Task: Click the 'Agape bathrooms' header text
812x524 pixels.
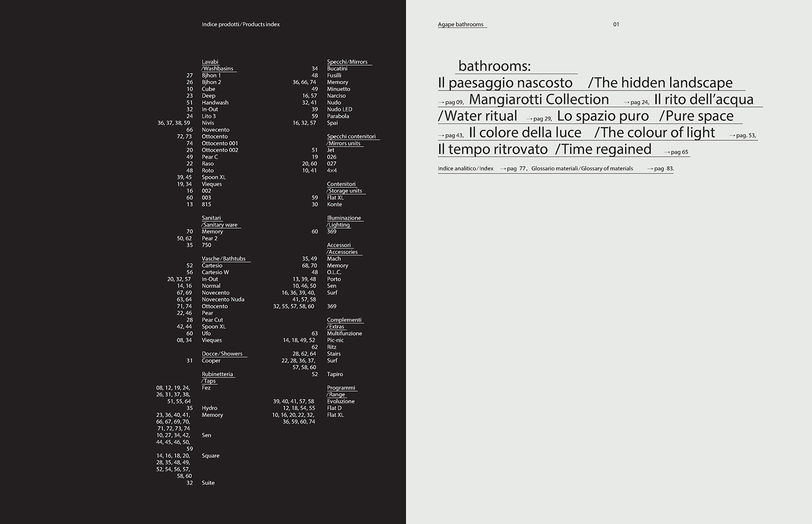Action: pyautogui.click(x=461, y=24)
